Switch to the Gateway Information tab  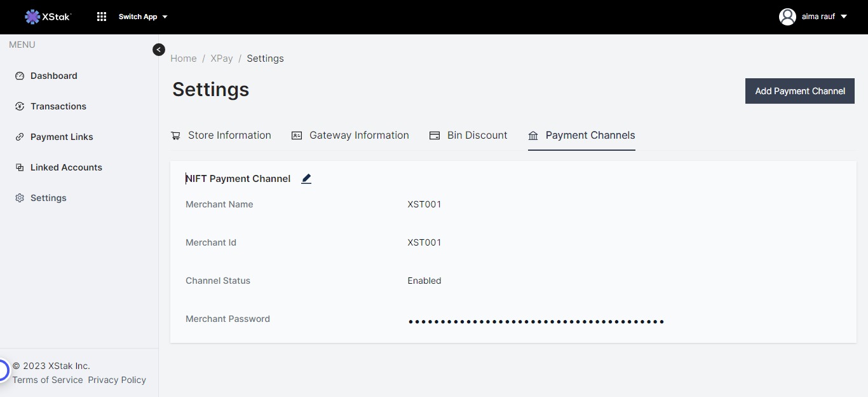[358, 136]
